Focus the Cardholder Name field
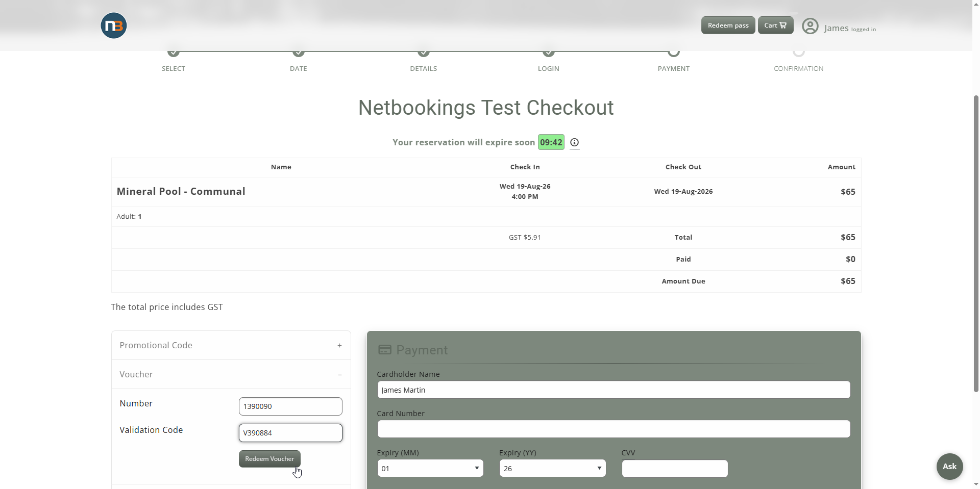This screenshot has height=489, width=980. tap(614, 390)
